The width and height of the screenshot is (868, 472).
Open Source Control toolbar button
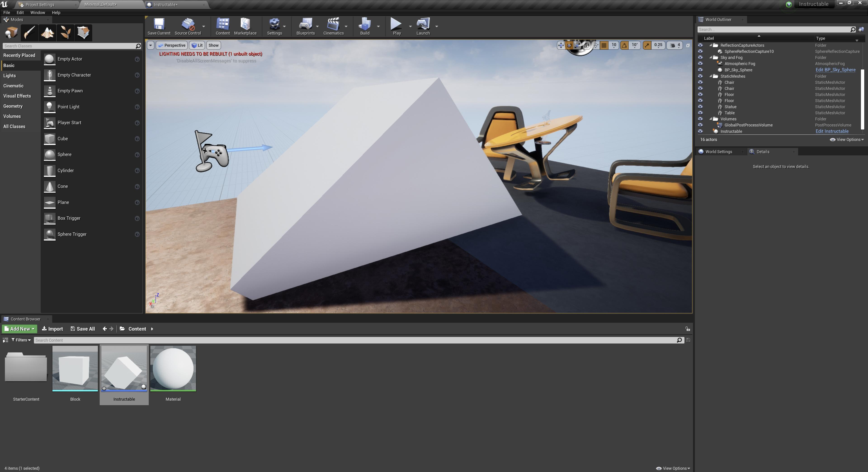tap(188, 27)
